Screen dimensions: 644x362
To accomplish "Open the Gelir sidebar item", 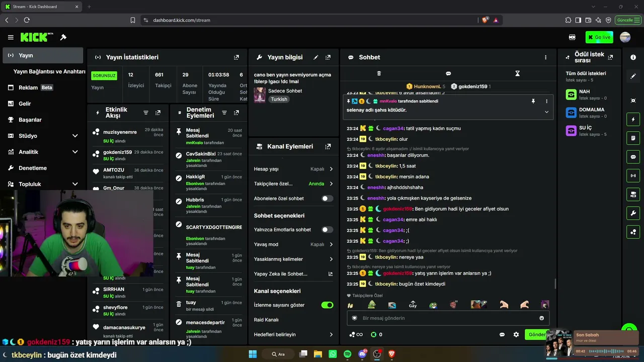I will (43, 104).
